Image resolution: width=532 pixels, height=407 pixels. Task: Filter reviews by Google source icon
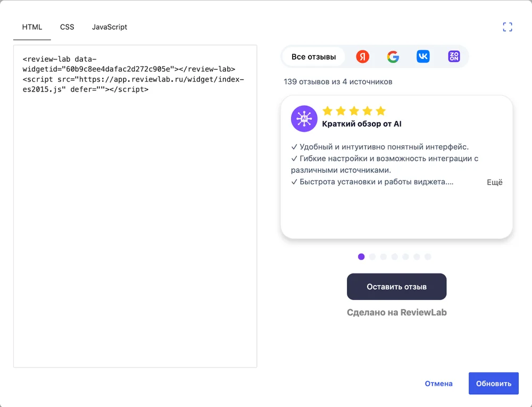[393, 56]
